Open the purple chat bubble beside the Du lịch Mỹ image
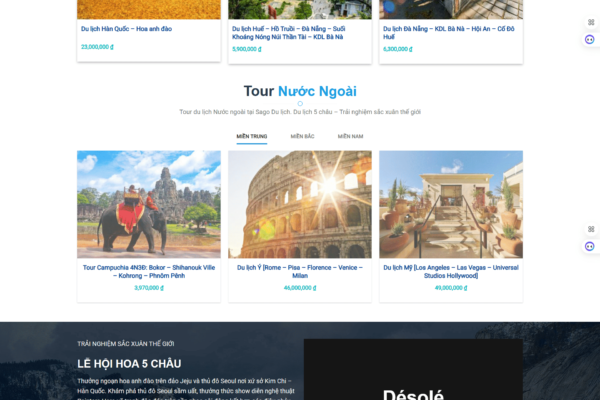Viewport: 600px width, 400px height. (590, 246)
